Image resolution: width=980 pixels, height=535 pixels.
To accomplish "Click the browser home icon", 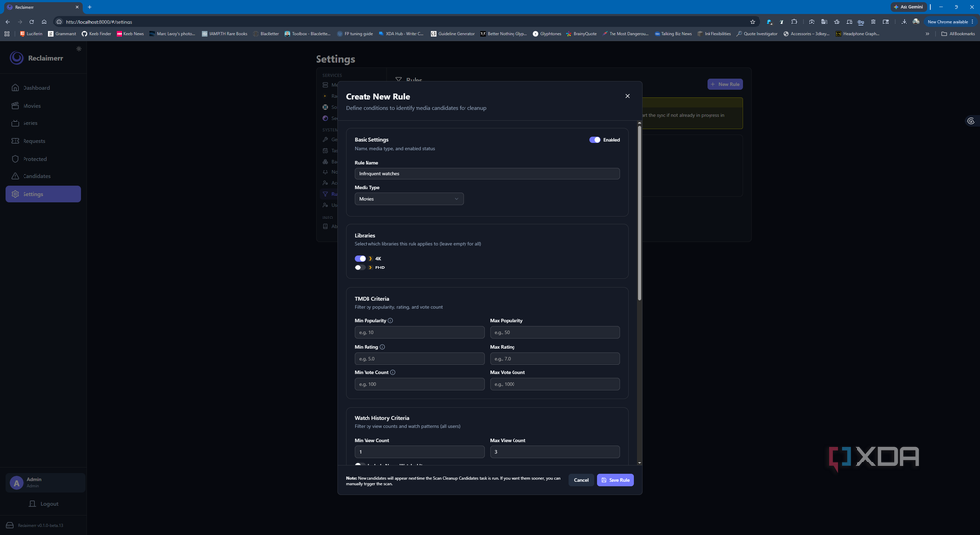I will (44, 22).
